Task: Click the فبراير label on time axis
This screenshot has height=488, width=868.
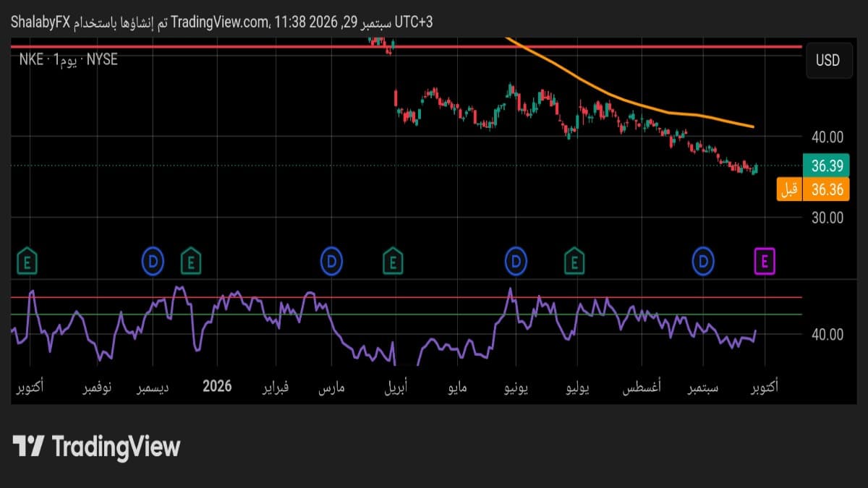Action: (x=275, y=388)
